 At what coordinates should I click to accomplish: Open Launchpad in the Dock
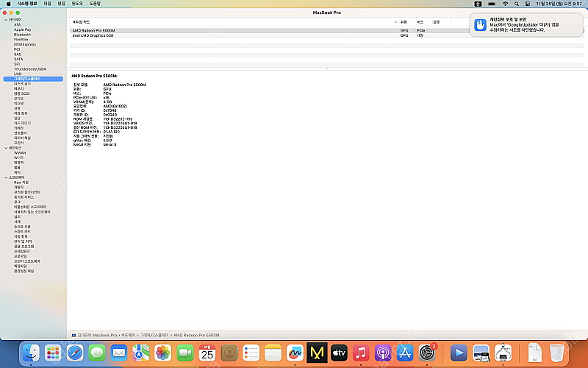[53, 353]
